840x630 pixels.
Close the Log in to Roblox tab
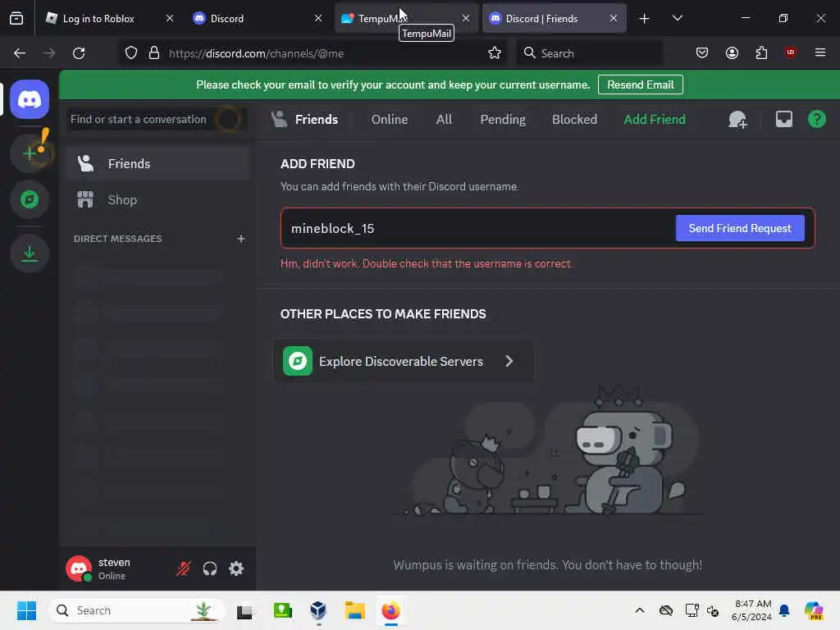pyautogui.click(x=170, y=18)
